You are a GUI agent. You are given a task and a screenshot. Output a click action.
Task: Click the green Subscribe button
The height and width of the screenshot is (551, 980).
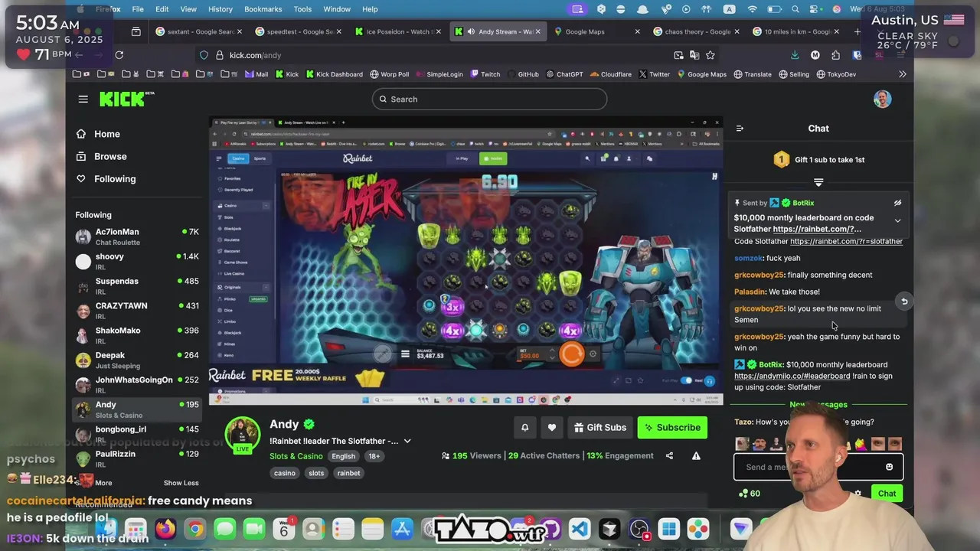(672, 428)
